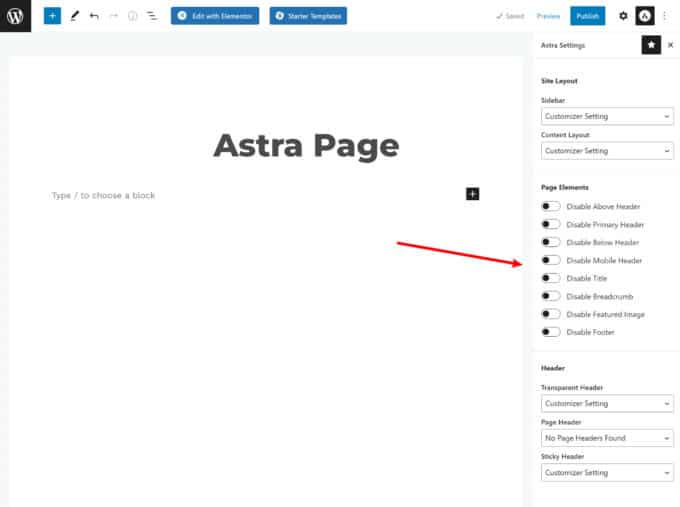The image size is (680, 507).
Task: Click the Astra Settings panel title
Action: tap(562, 45)
